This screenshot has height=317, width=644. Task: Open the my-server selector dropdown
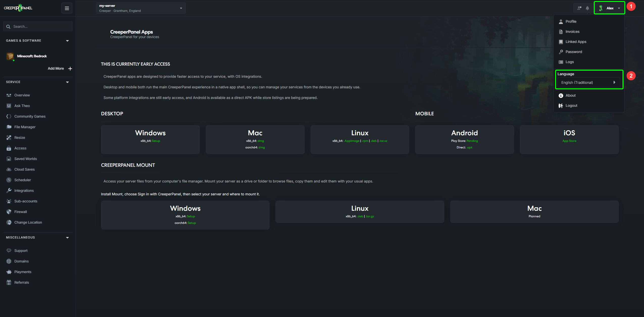pos(141,8)
